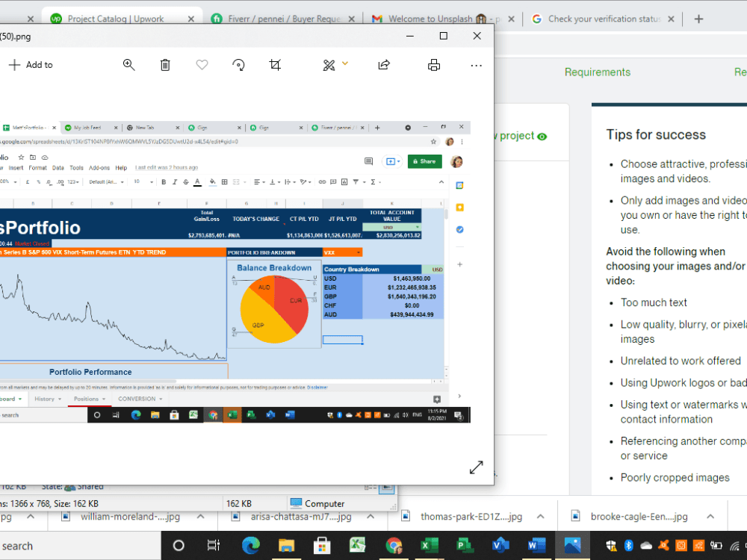Viewport: 747px width, 560px height.
Task: Open File Explorer from the taskbar
Action: (286, 545)
